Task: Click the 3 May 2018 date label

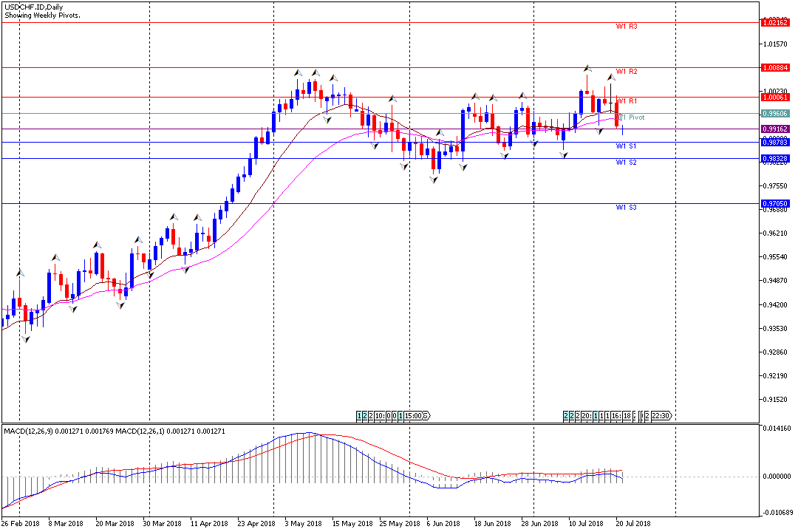Action: (x=304, y=524)
